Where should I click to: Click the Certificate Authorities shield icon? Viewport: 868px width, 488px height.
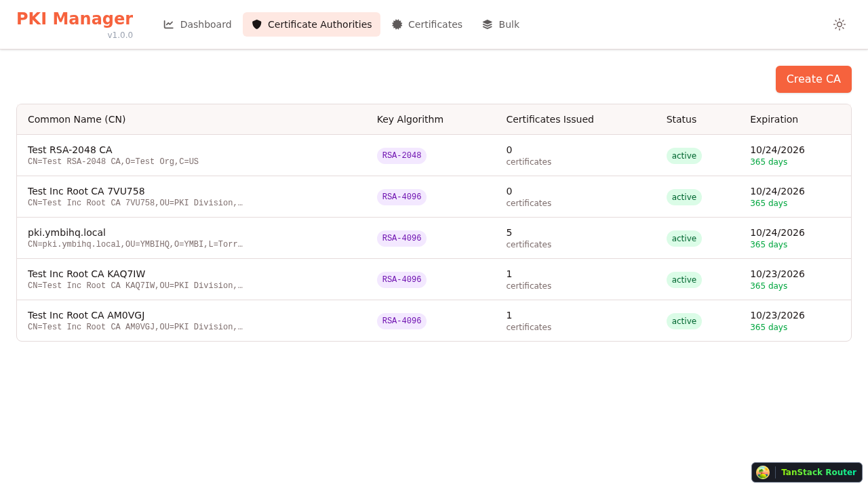point(256,24)
